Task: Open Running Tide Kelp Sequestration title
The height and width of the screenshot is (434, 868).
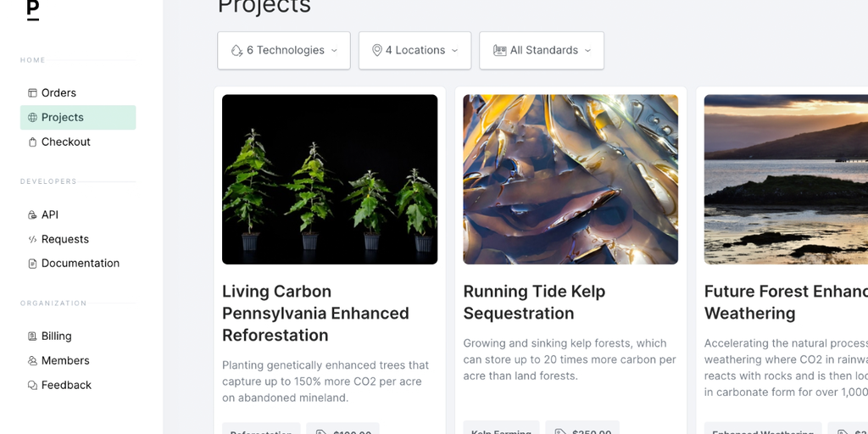Action: [x=534, y=303]
